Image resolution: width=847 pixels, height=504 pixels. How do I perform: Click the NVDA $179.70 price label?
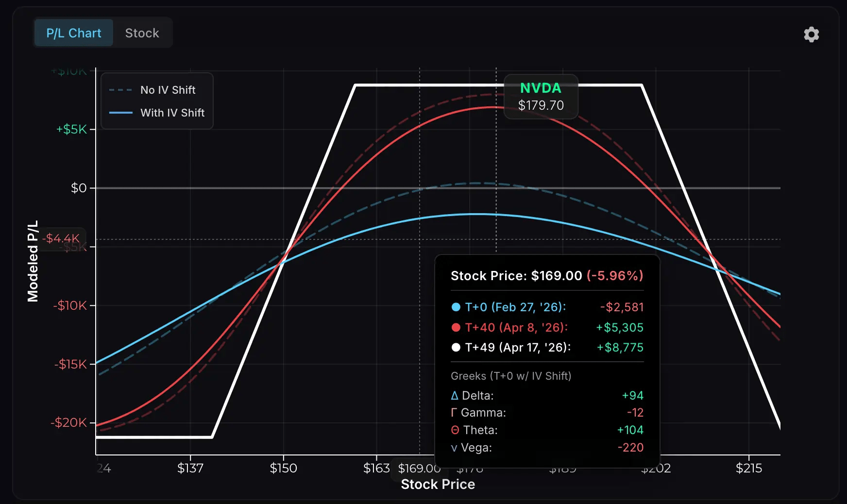tap(541, 97)
